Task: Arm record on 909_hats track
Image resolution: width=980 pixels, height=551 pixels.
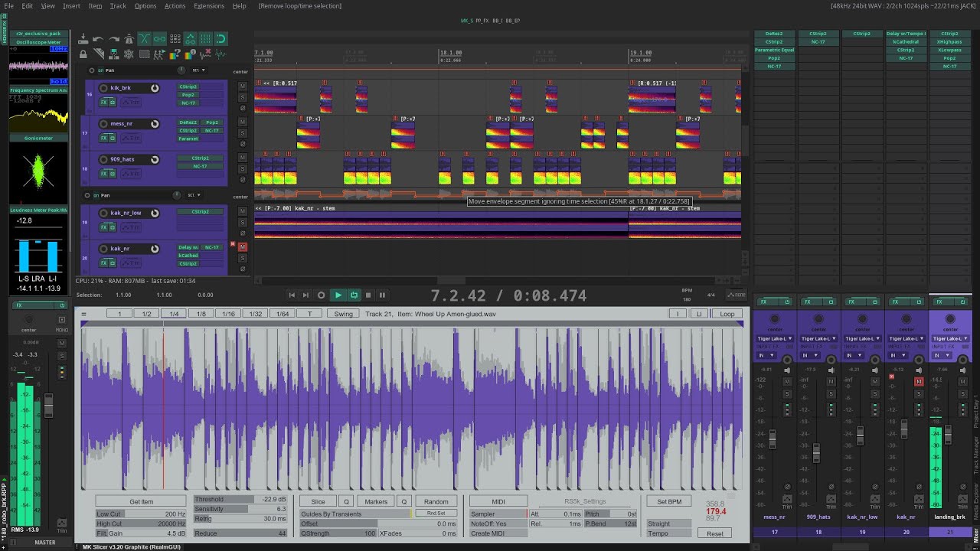Action: [103, 159]
